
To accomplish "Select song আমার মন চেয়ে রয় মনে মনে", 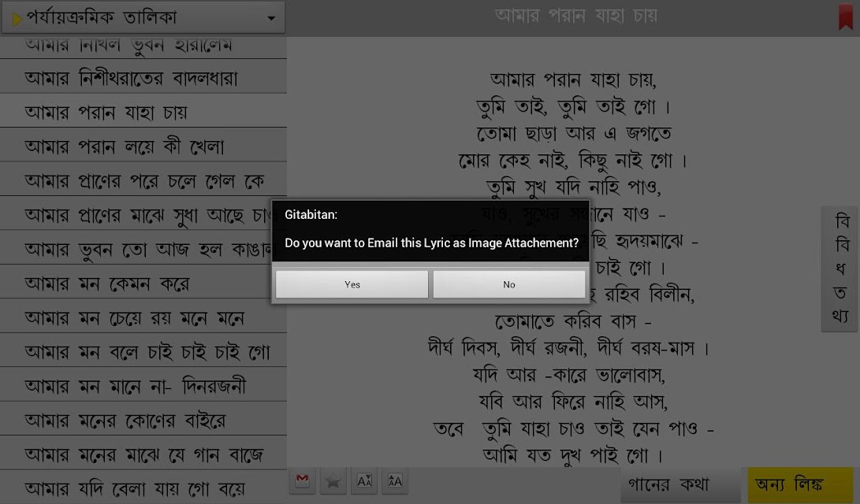I will [143, 317].
